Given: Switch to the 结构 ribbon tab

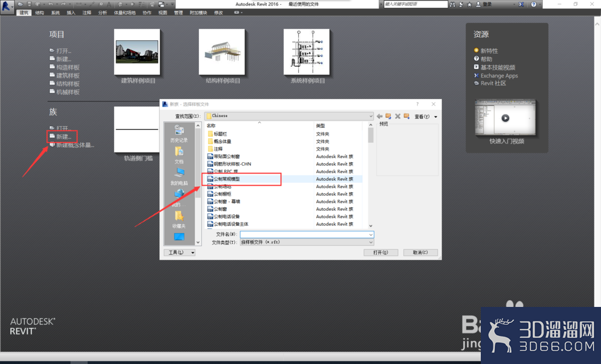Looking at the screenshot, I should 40,13.
